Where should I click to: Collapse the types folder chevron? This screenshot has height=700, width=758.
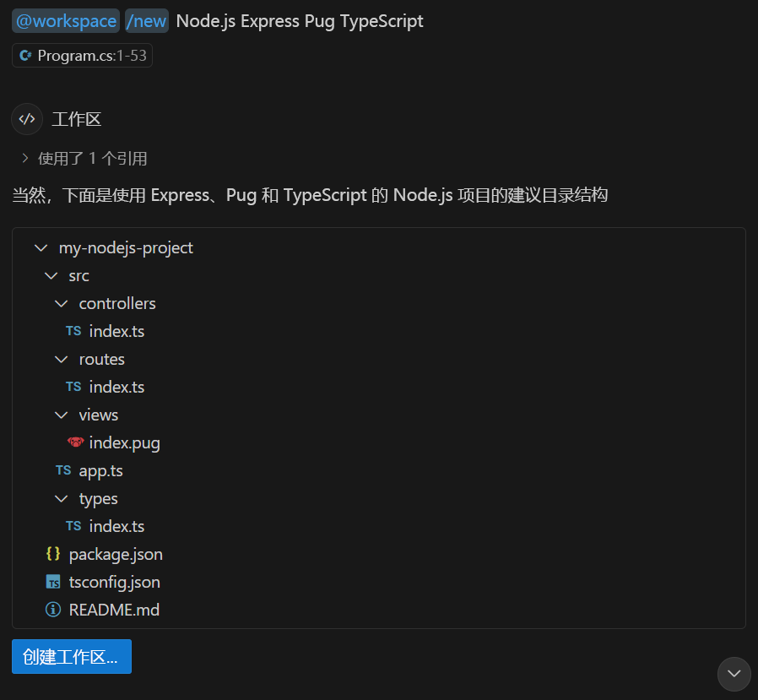pyautogui.click(x=62, y=498)
